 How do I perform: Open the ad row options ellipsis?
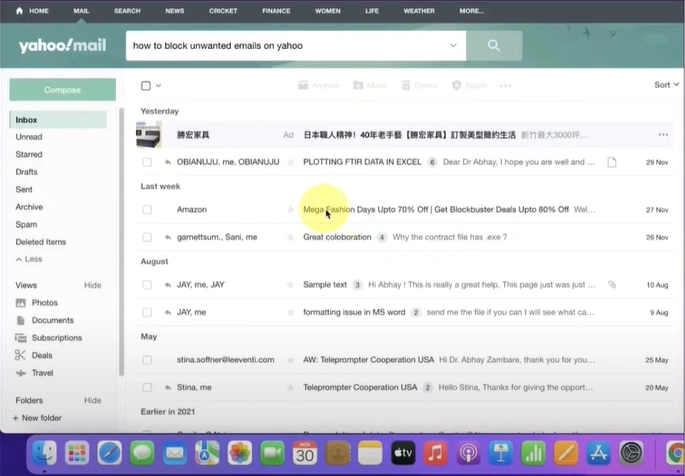[663, 135]
